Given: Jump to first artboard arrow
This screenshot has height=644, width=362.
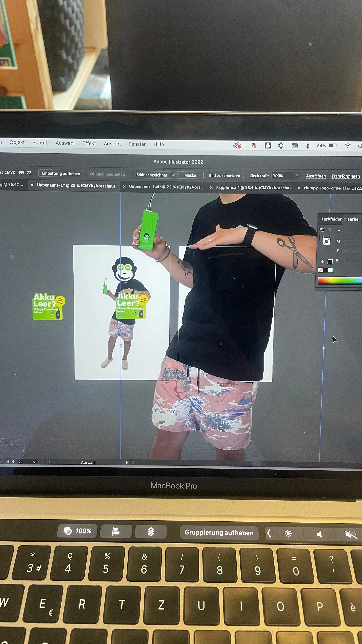Looking at the screenshot, I should (x=7, y=461).
